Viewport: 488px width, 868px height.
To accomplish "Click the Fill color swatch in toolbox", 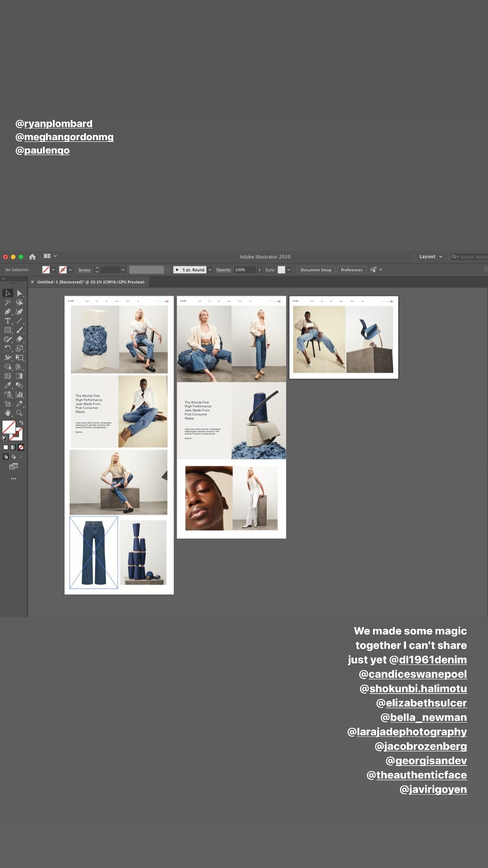I will point(9,427).
